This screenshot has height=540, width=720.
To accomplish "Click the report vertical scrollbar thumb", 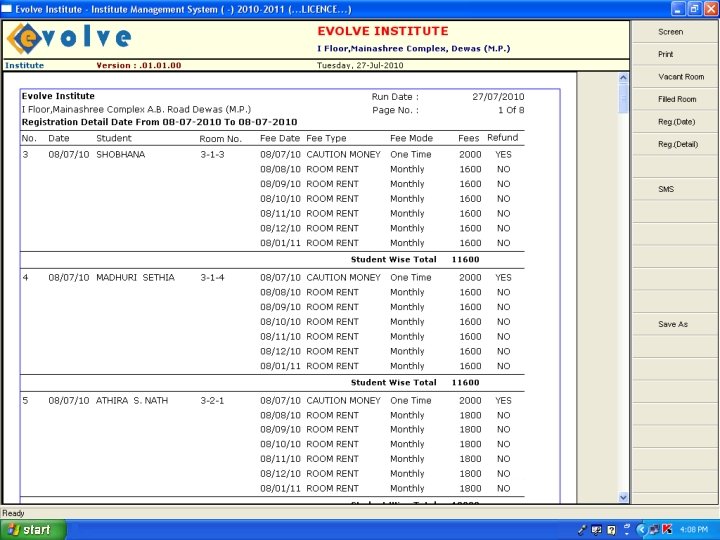I will 623,98.
